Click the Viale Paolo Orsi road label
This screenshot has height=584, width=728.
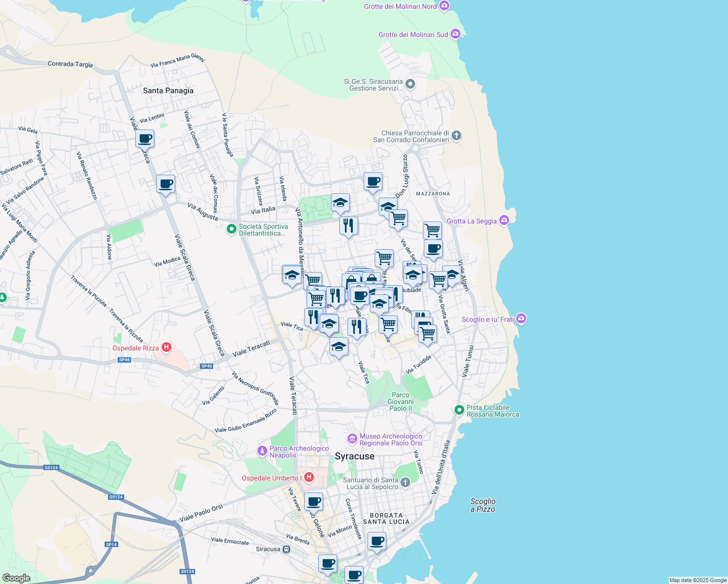201,513
